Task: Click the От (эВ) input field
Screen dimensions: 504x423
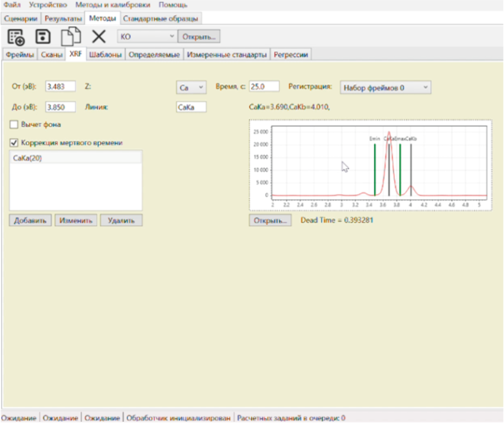Action: [x=60, y=87]
